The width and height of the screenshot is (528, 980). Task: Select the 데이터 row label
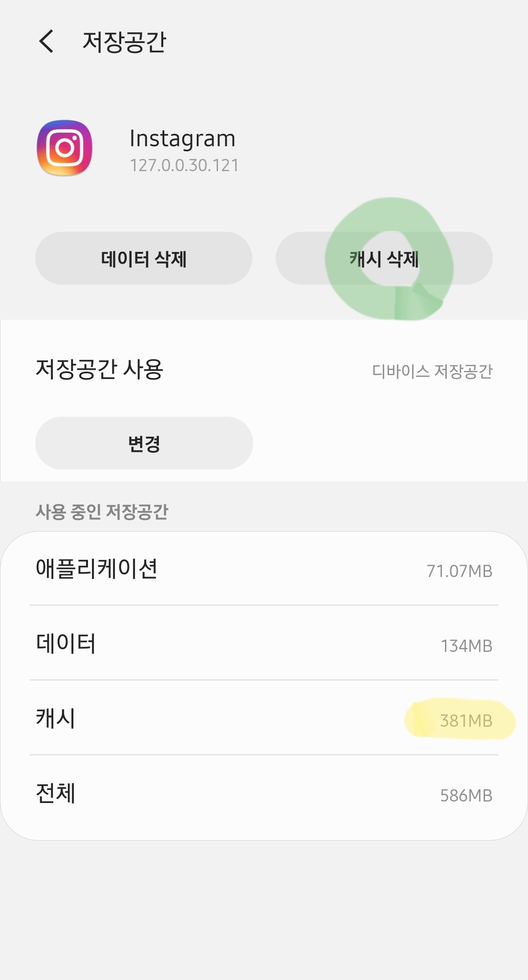tap(66, 644)
